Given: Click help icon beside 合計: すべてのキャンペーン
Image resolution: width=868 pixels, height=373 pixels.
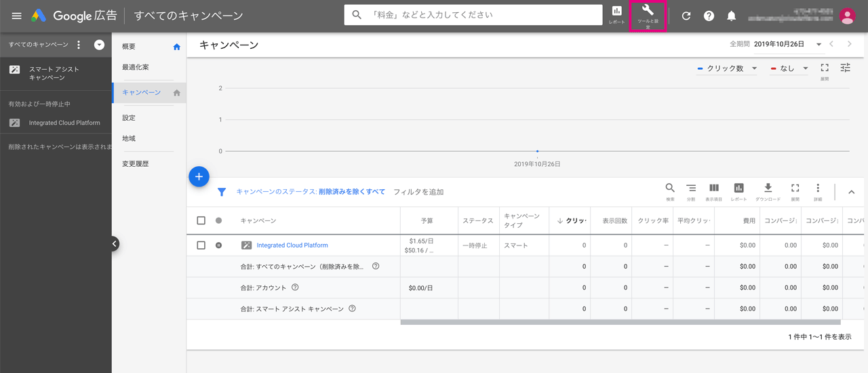Looking at the screenshot, I should point(376,267).
